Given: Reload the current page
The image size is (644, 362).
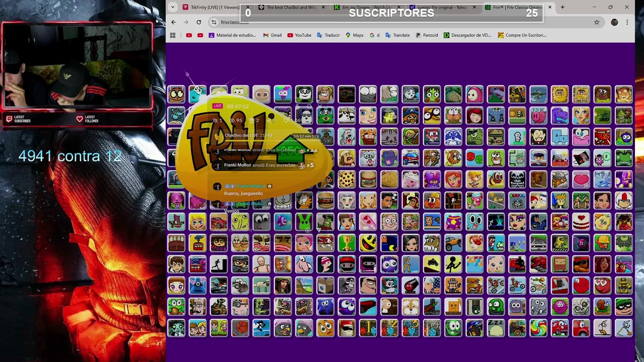Looking at the screenshot, I should pos(199,22).
